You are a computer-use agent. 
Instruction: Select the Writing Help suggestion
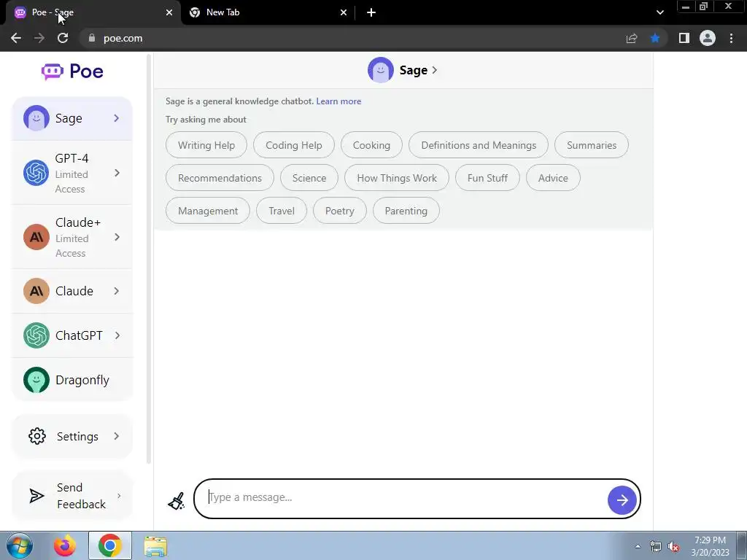click(206, 145)
